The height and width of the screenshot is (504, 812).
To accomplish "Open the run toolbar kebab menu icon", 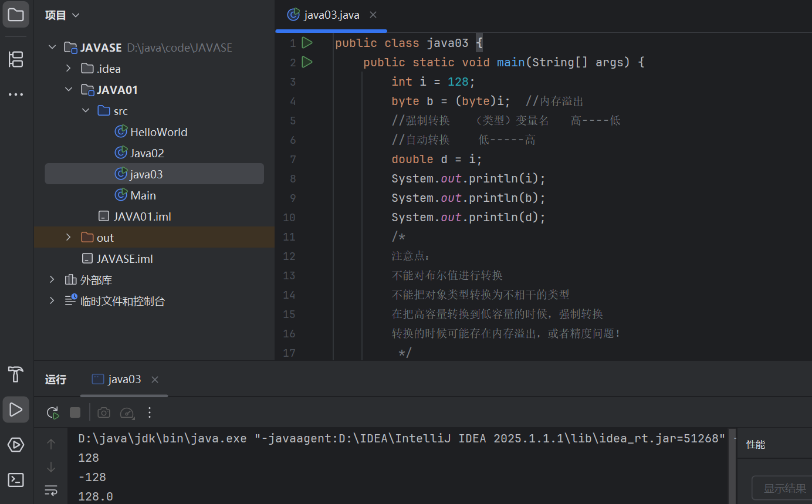I will [x=149, y=412].
